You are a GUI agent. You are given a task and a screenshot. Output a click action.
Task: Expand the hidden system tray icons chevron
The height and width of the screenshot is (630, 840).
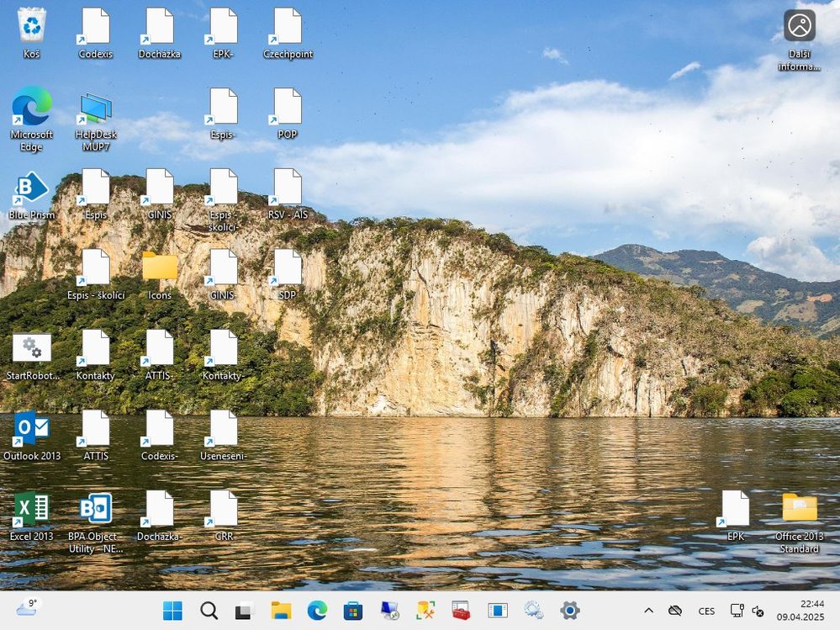[648, 611]
